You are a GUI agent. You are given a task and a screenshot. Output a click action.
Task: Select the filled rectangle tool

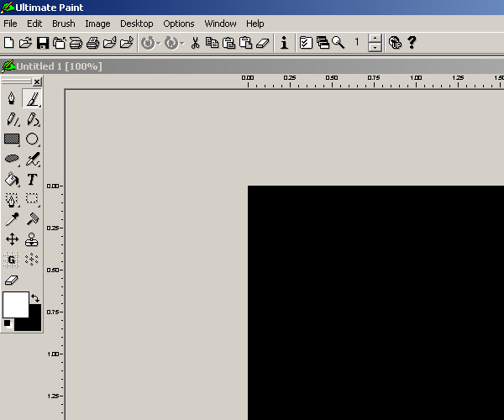coord(12,139)
